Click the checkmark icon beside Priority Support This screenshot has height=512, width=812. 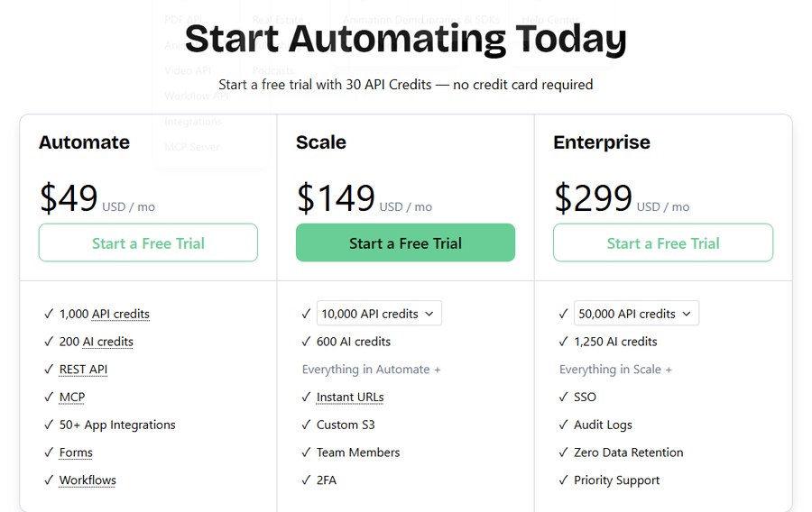[x=563, y=480]
